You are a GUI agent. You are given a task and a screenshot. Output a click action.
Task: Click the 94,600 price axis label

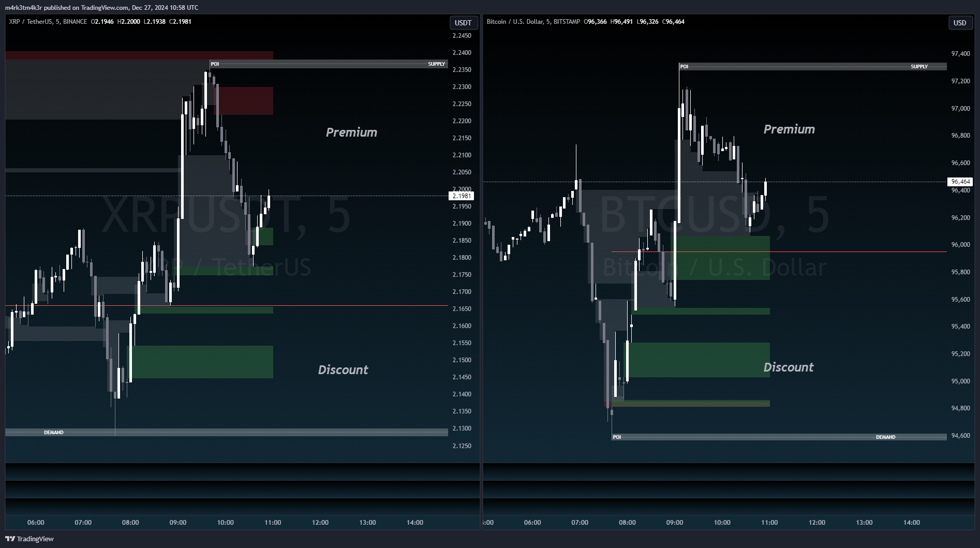pyautogui.click(x=960, y=436)
